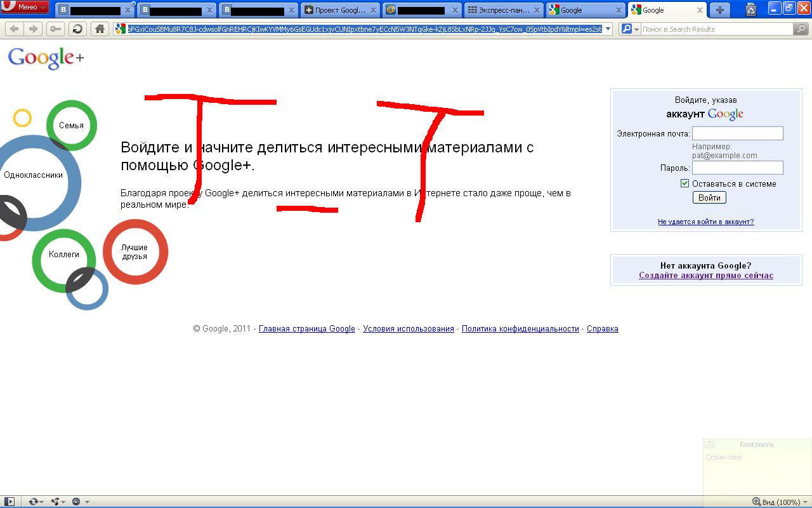812x508 pixels.
Task: Click the Коллеги circle label
Action: (x=64, y=254)
